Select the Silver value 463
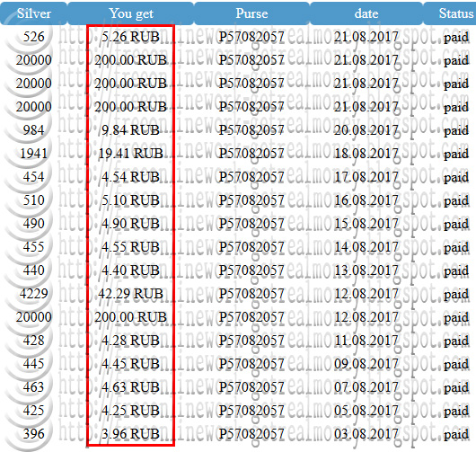Viewport: 476px width, 452px height. click(x=34, y=387)
